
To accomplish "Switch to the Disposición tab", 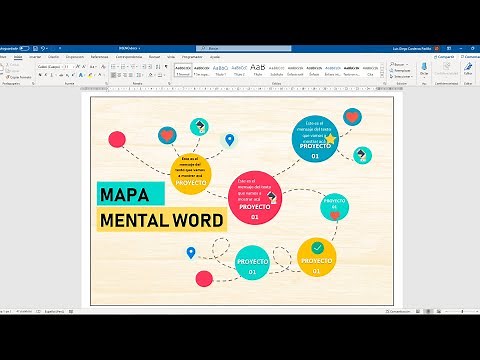I will 75,57.
